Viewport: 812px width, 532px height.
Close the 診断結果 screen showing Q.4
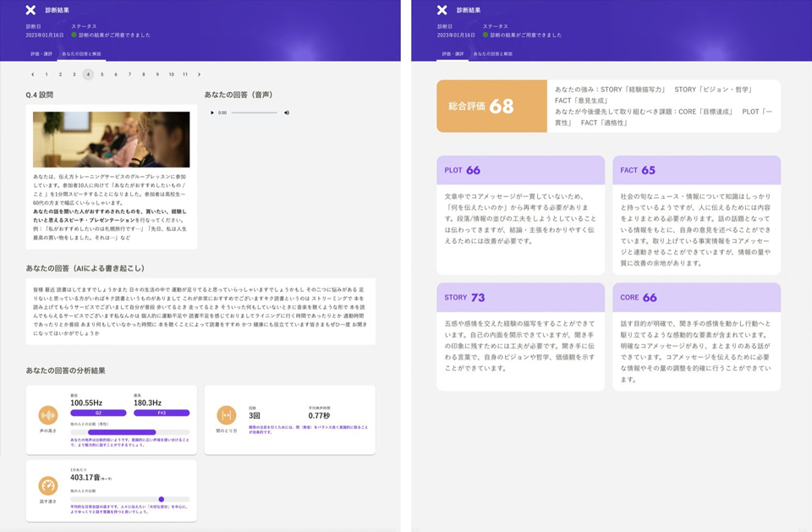coord(30,10)
